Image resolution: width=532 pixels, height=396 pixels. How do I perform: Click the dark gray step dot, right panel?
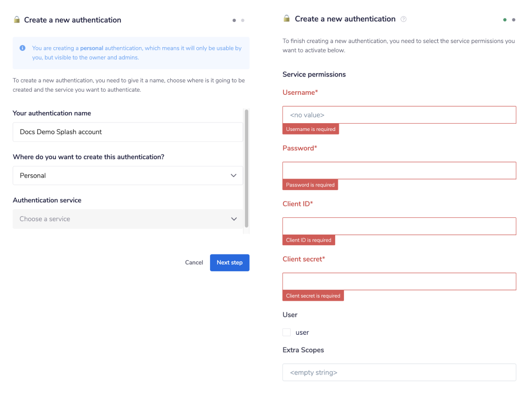[514, 20]
